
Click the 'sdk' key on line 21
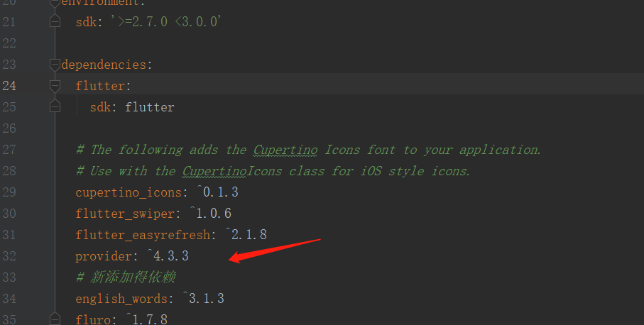(x=86, y=22)
